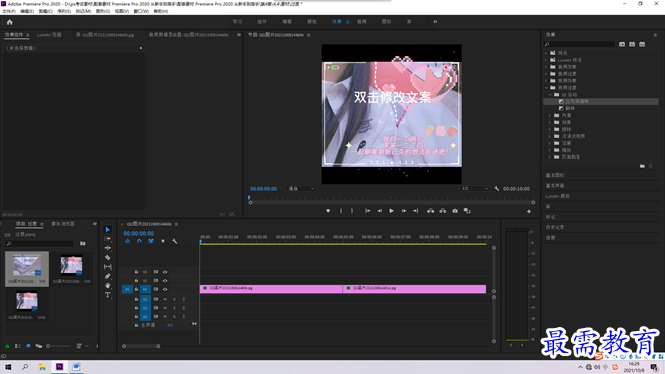The image size is (665, 374).
Task: Toggle V3 track eye visibility
Action: coord(165,272)
